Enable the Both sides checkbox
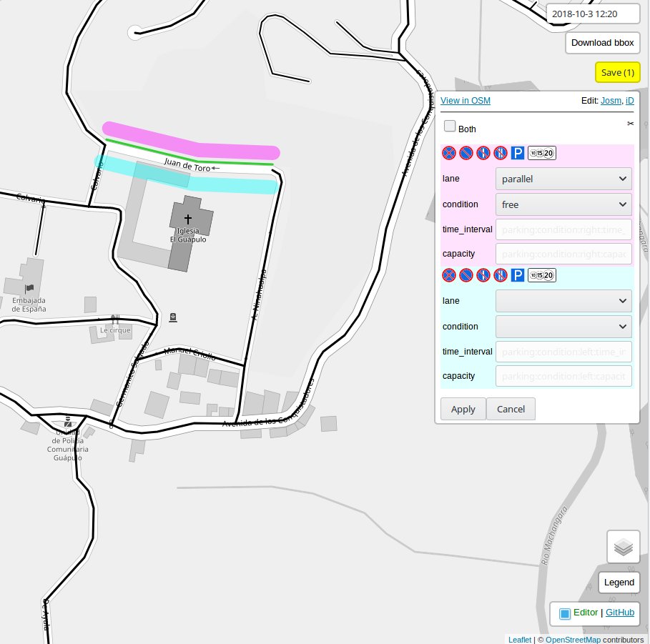650x644 pixels. (x=450, y=127)
